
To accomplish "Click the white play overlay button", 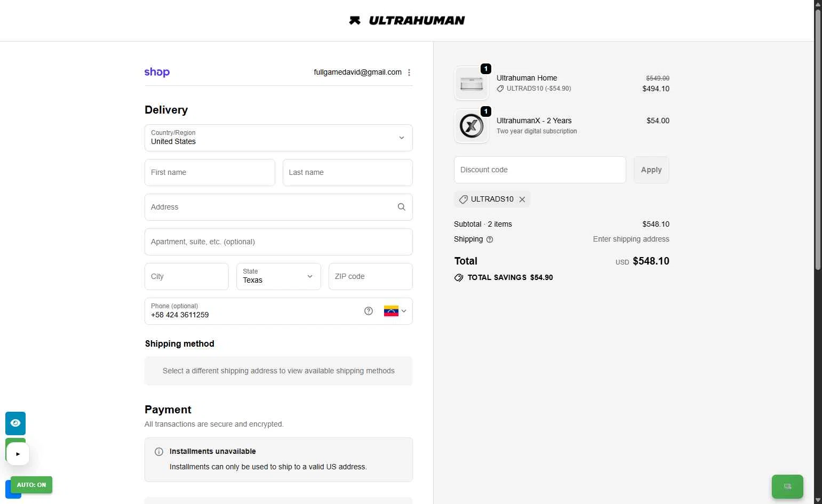I will coord(18,454).
